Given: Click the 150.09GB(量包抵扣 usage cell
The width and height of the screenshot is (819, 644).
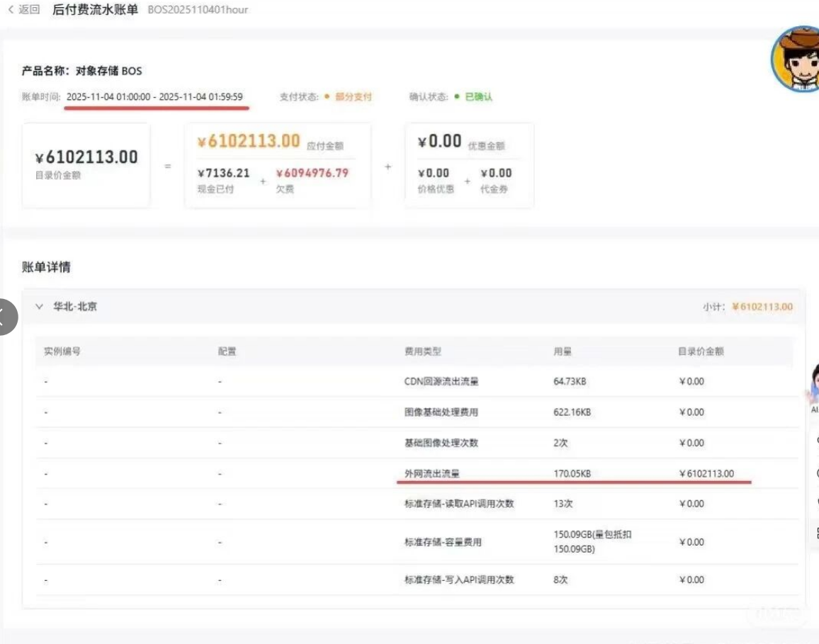Looking at the screenshot, I should (592, 542).
